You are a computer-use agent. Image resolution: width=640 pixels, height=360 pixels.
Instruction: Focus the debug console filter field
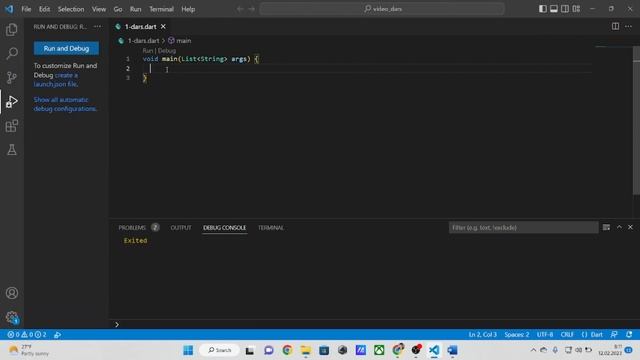click(523, 227)
